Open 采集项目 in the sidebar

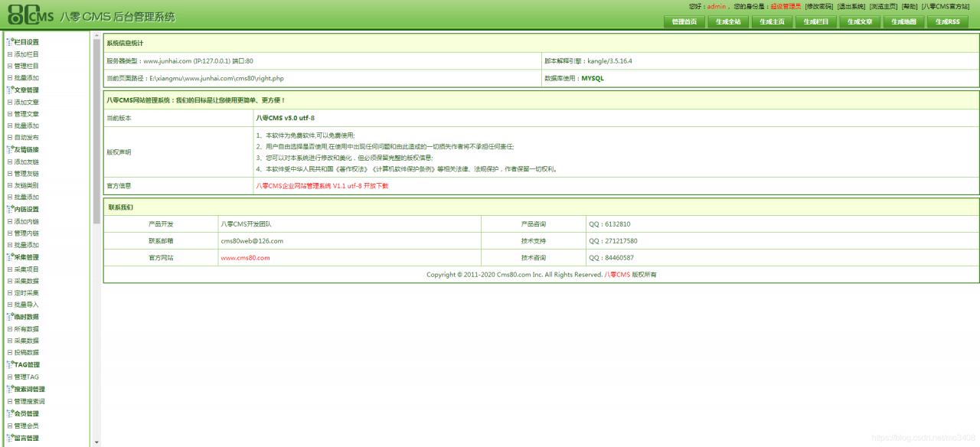26,269
